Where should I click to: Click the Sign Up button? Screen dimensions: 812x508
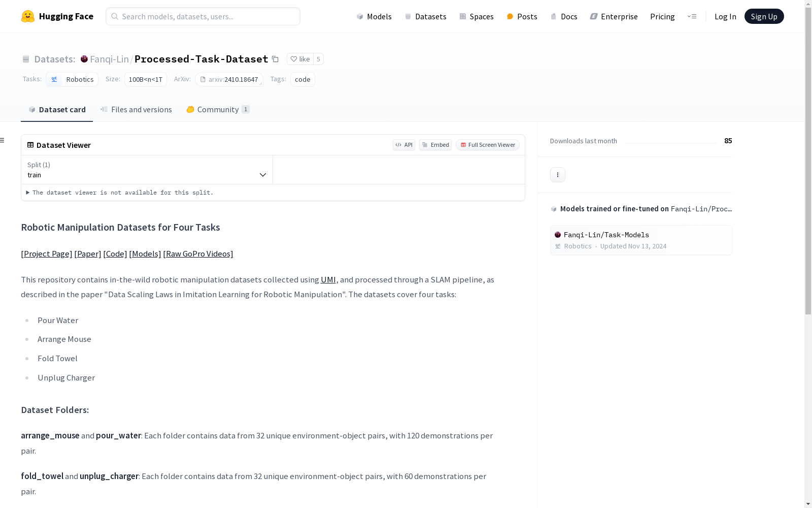tap(764, 16)
